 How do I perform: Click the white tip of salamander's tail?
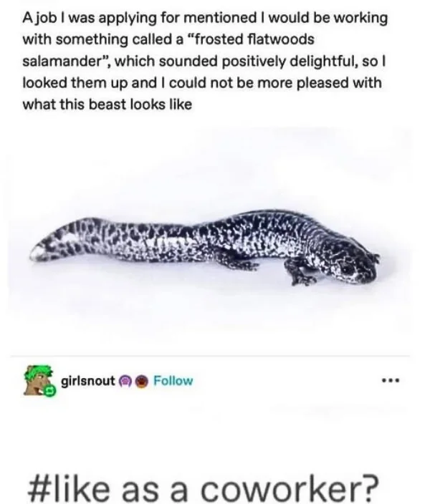click(37, 254)
